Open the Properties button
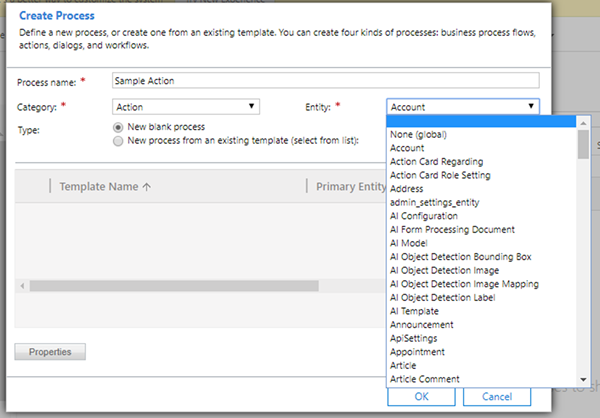 click(50, 352)
